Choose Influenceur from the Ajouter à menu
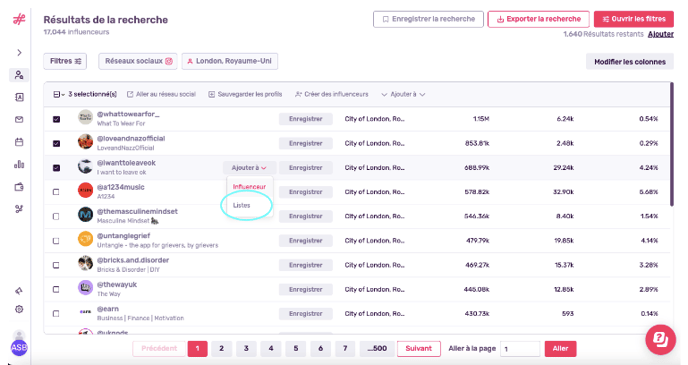 (x=249, y=187)
